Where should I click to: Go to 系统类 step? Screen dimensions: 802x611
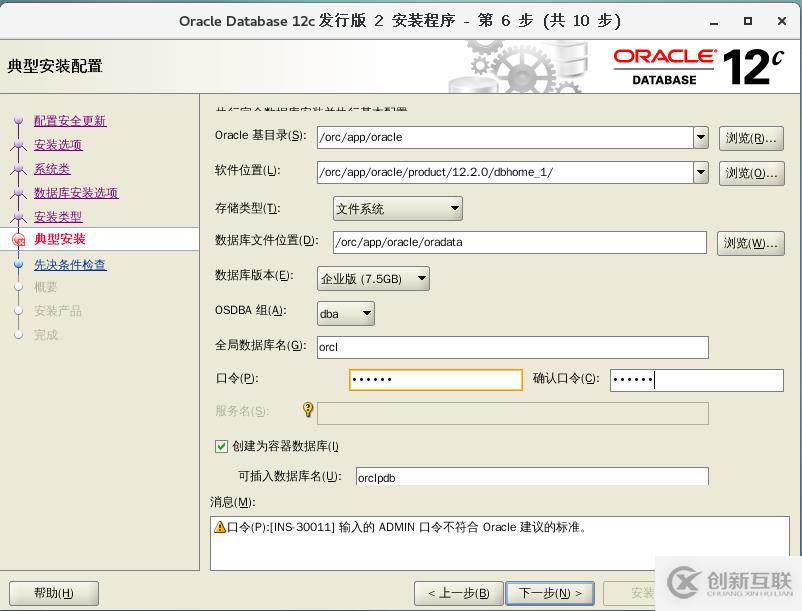52,169
